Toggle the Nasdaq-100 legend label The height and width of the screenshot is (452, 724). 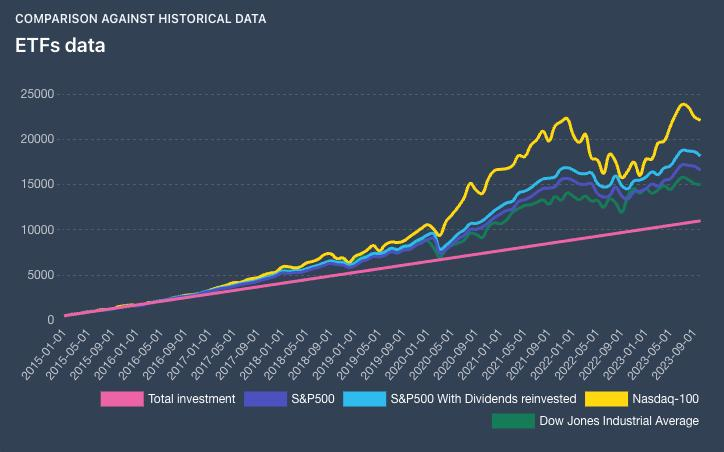click(x=665, y=399)
